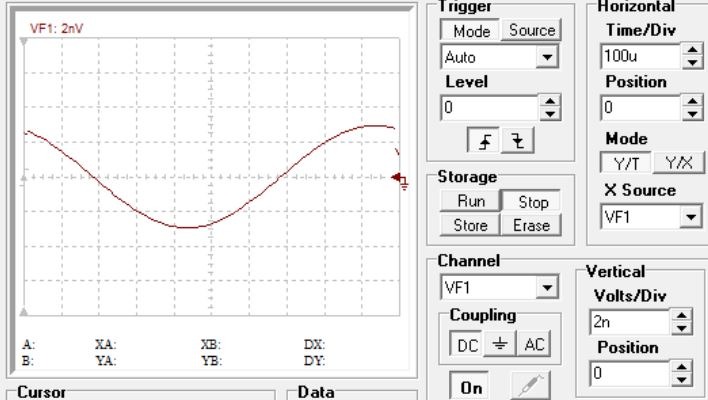Decrease the Time/Div value

pyautogui.click(x=692, y=62)
